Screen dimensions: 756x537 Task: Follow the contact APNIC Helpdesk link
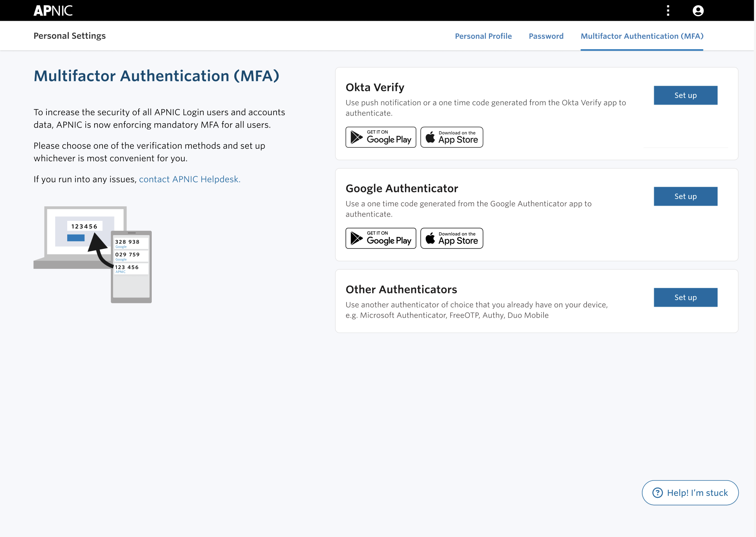(189, 179)
